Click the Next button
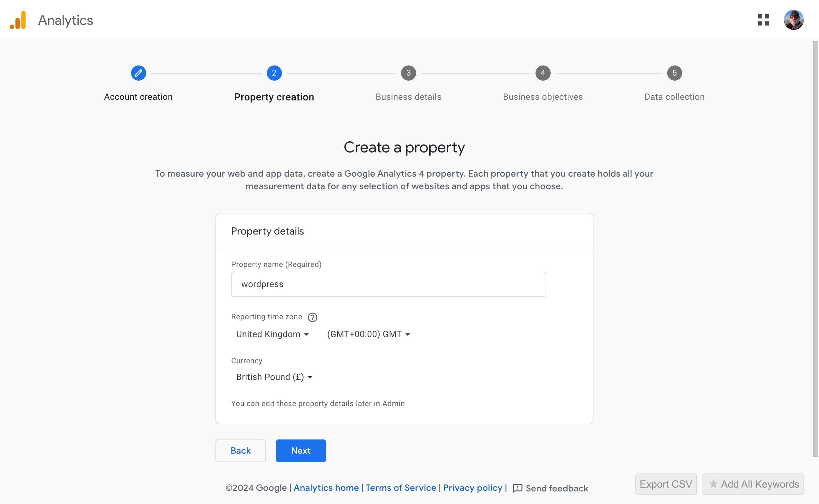This screenshot has width=819, height=504. click(301, 451)
